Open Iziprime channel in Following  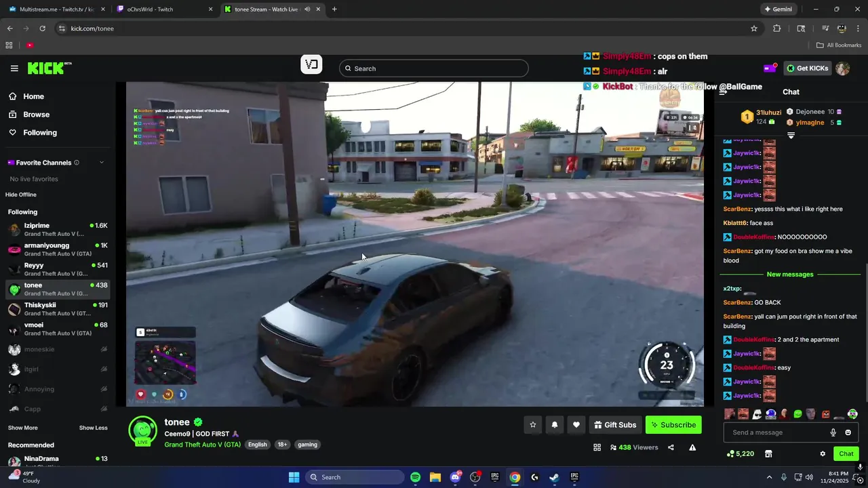click(x=58, y=230)
